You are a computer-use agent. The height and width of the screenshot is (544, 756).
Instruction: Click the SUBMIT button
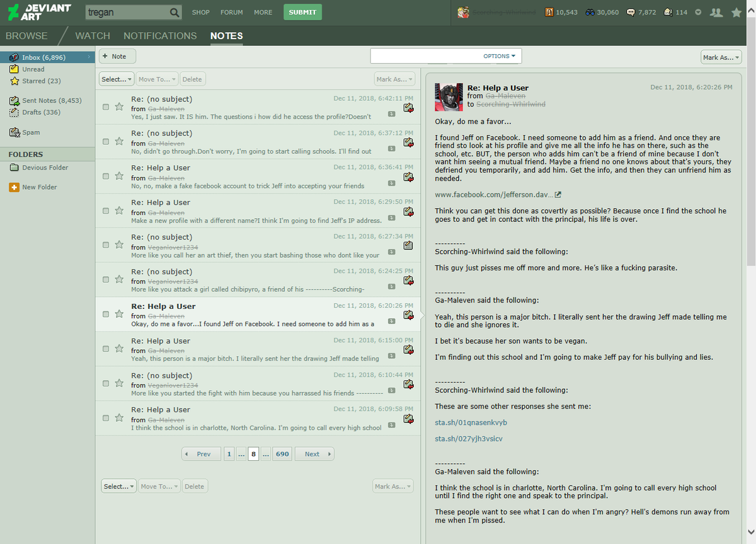[x=302, y=12]
